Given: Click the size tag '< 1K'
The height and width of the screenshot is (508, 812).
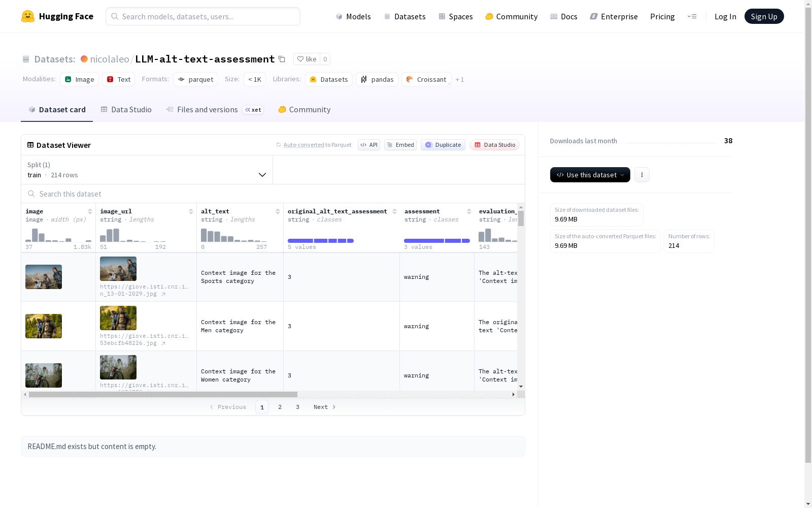Looking at the screenshot, I should (x=255, y=79).
